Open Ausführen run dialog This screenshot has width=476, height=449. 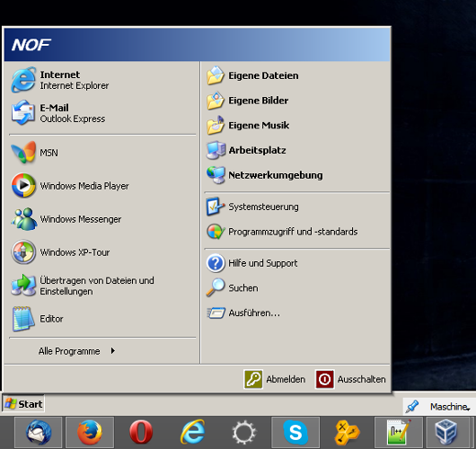[295, 313]
